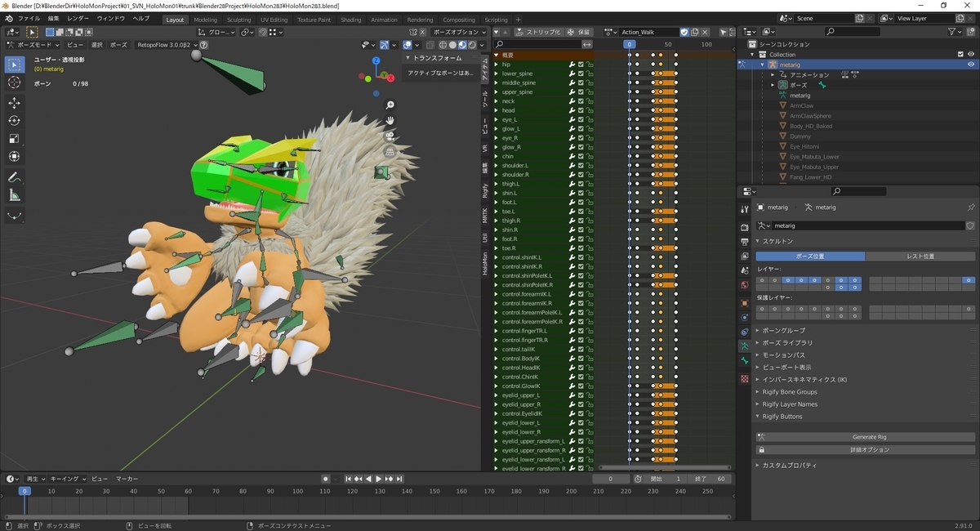Screen dimensions: 980x531
Task: Click the Jump to Start playback icon
Action: coord(349,479)
